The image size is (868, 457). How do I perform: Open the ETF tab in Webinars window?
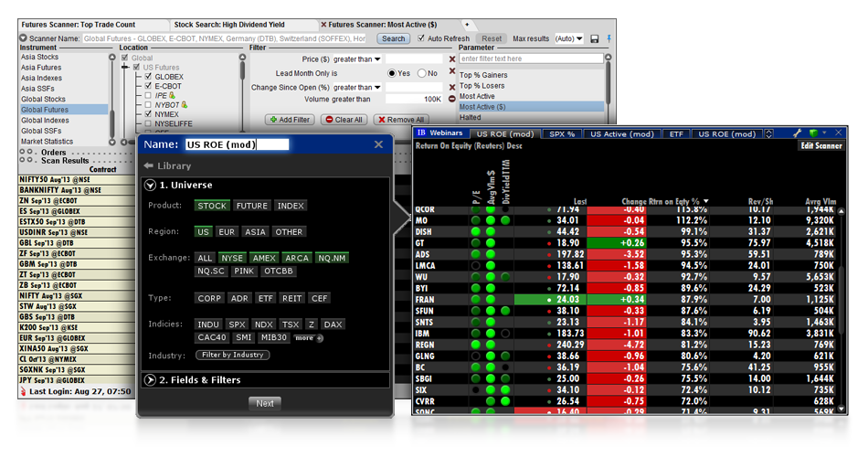pyautogui.click(x=676, y=134)
